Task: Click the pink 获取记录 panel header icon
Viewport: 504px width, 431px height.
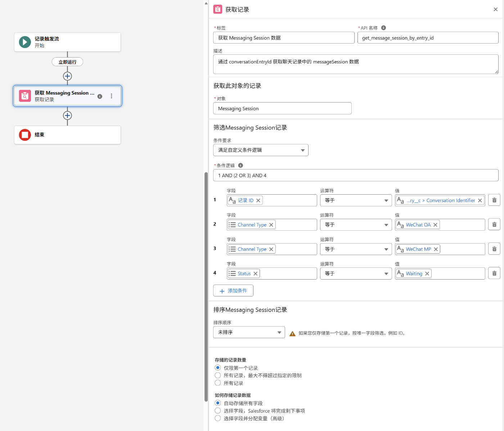Action: pos(218,9)
